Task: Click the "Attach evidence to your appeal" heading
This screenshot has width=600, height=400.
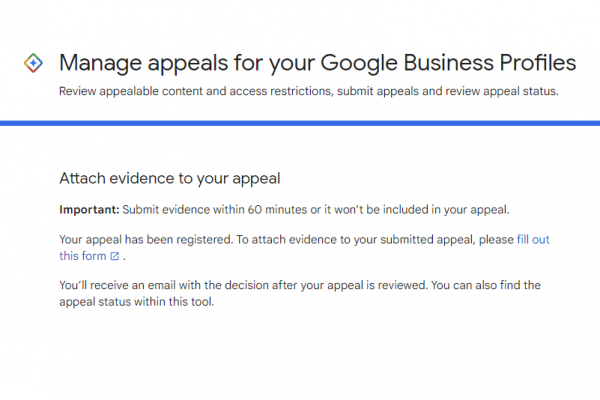Action: 169,179
